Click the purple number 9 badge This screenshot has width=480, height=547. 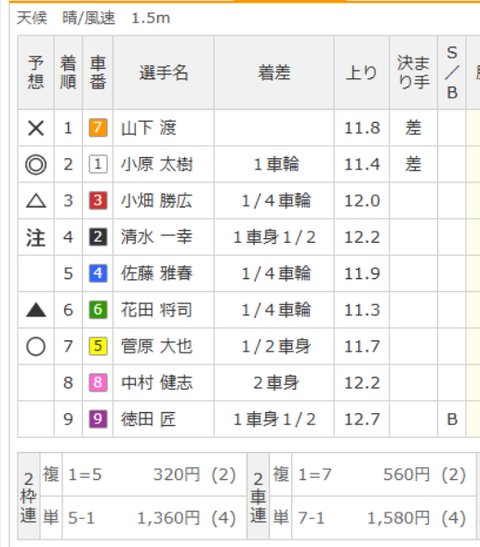98,419
